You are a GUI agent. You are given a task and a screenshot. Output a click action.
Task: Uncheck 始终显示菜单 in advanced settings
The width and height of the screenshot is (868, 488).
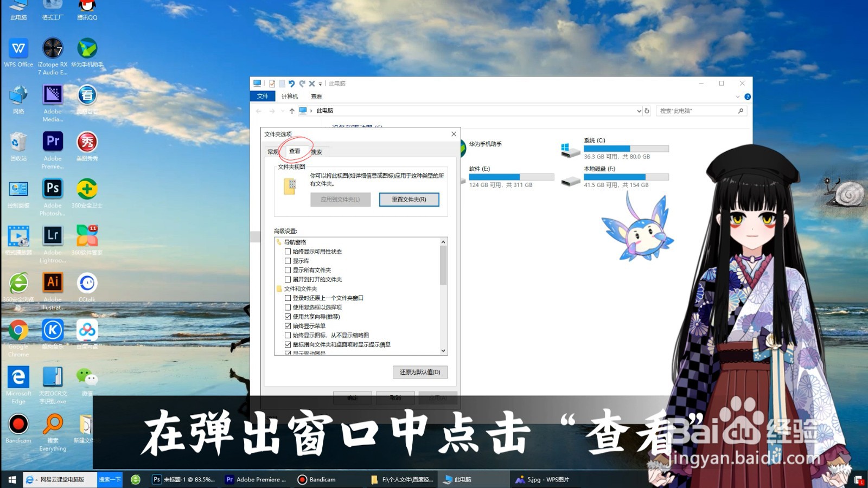[288, 325]
